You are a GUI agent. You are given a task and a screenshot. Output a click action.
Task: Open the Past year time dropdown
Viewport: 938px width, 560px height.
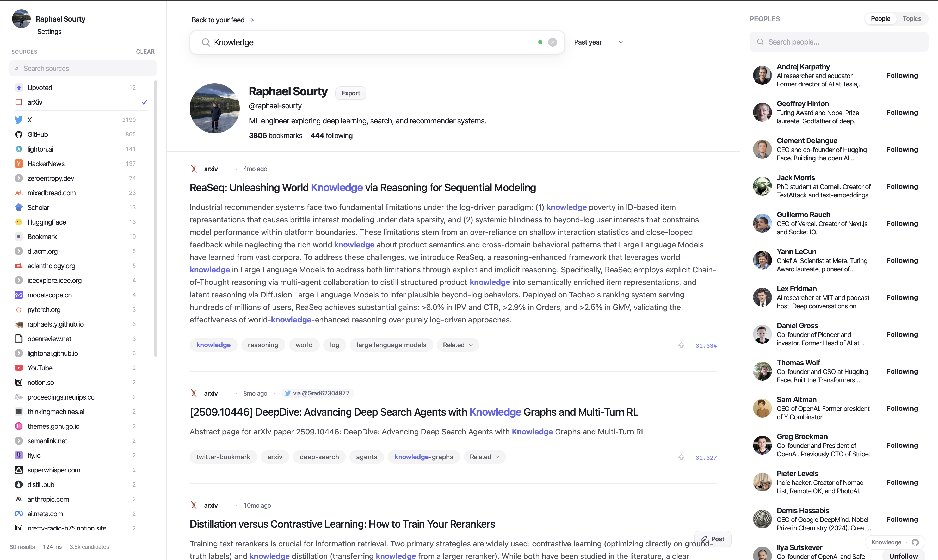tap(598, 42)
